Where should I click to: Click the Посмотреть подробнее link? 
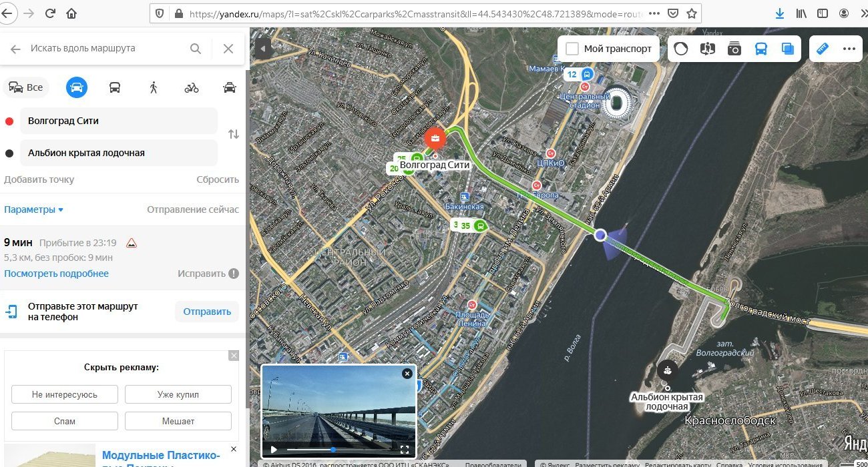pyautogui.click(x=56, y=274)
